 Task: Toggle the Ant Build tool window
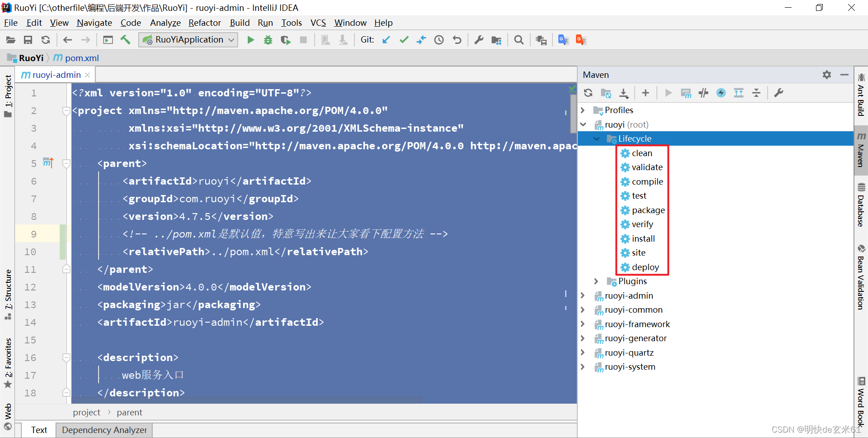point(861,95)
